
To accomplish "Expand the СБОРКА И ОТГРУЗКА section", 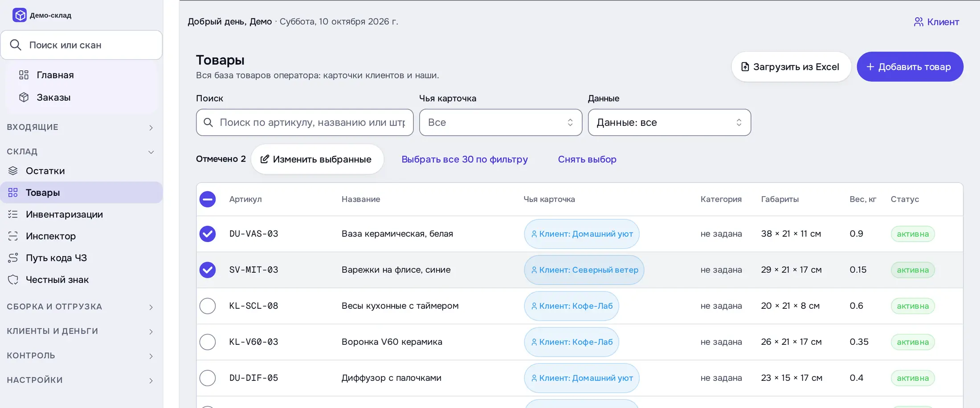I will pos(81,307).
